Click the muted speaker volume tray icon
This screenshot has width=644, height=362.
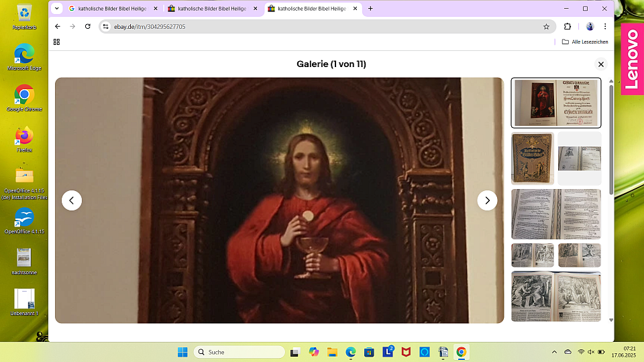point(591,352)
